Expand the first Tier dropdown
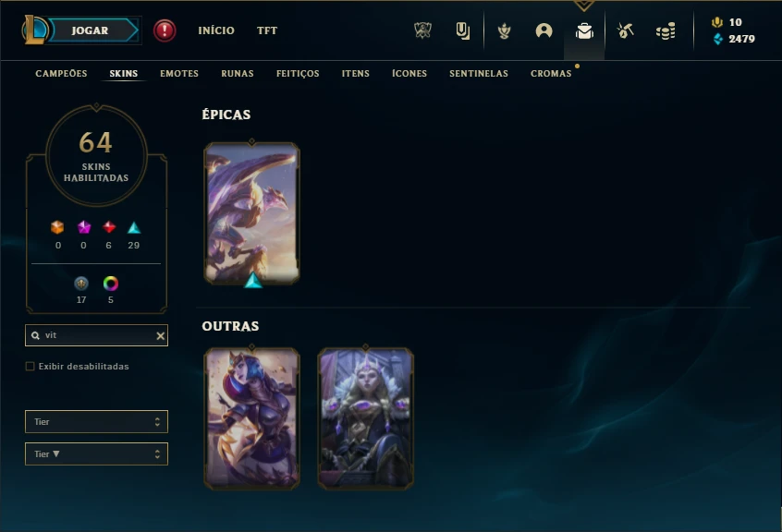 (96, 422)
